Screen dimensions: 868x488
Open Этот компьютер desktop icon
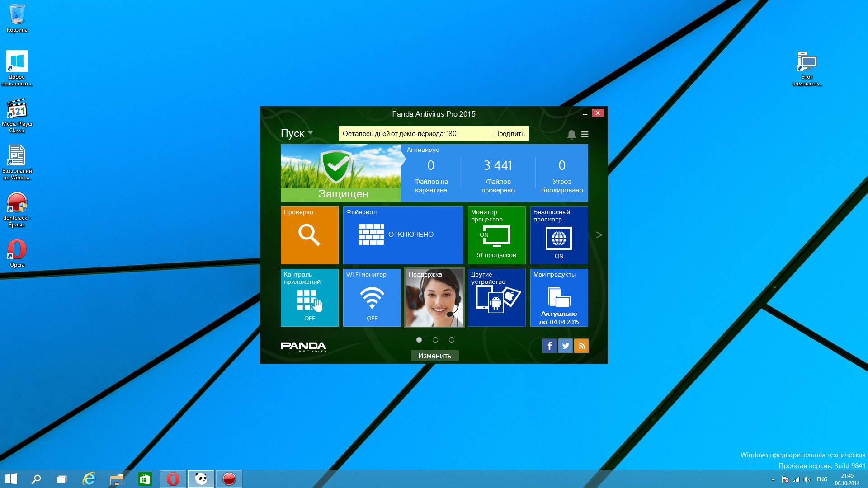click(x=807, y=68)
